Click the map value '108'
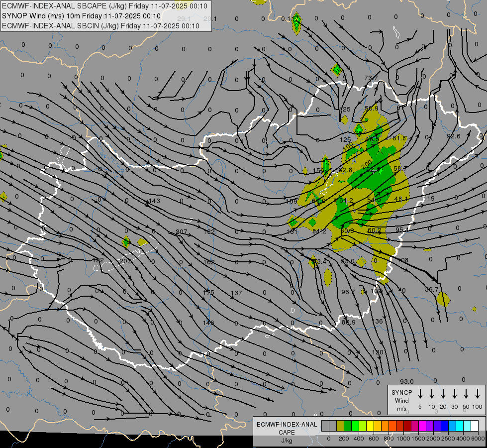This screenshot has height=448, width=487. 403,260
